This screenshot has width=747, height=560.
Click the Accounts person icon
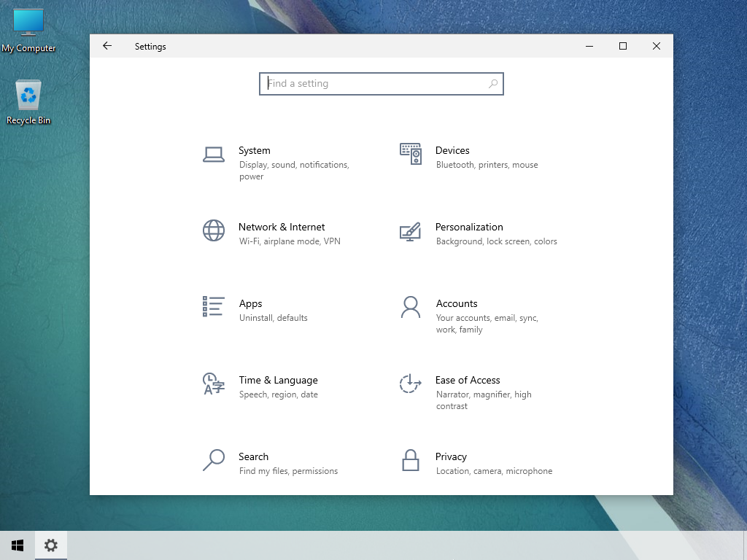pos(410,307)
